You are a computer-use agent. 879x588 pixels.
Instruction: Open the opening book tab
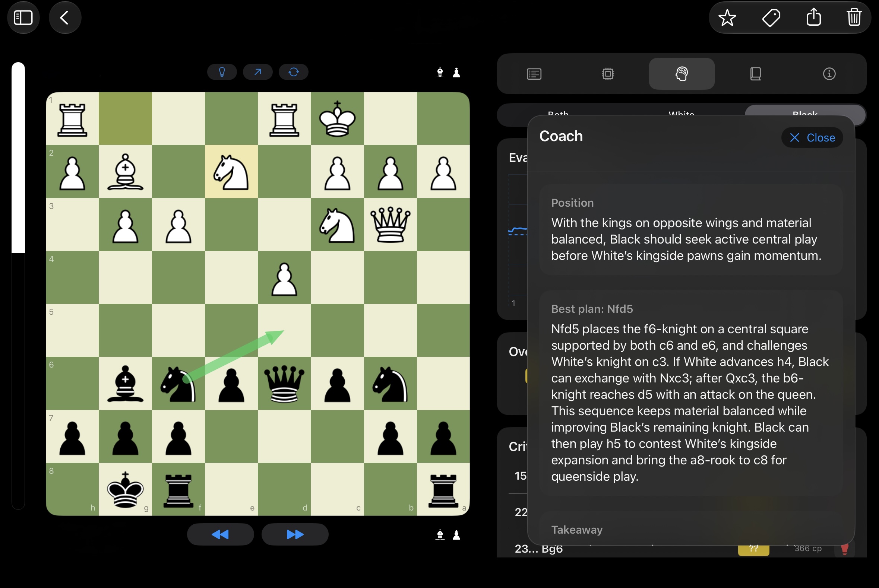[x=755, y=74]
